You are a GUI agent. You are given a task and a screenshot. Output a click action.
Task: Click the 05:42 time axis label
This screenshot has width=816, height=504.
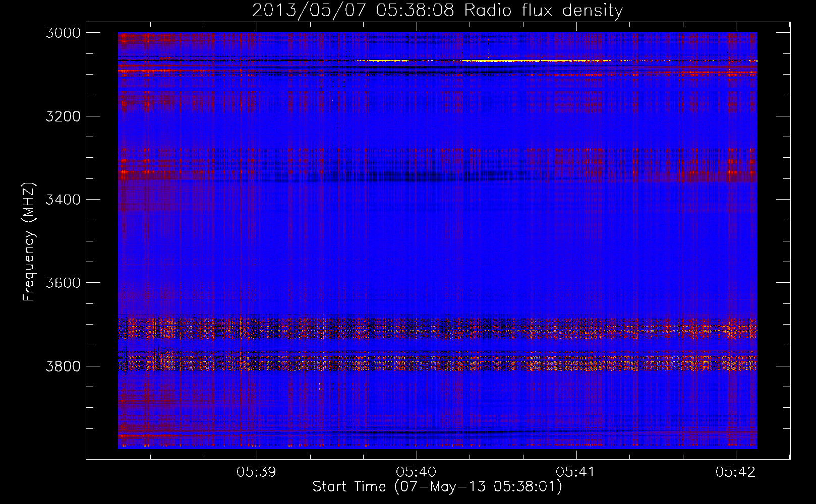(736, 472)
